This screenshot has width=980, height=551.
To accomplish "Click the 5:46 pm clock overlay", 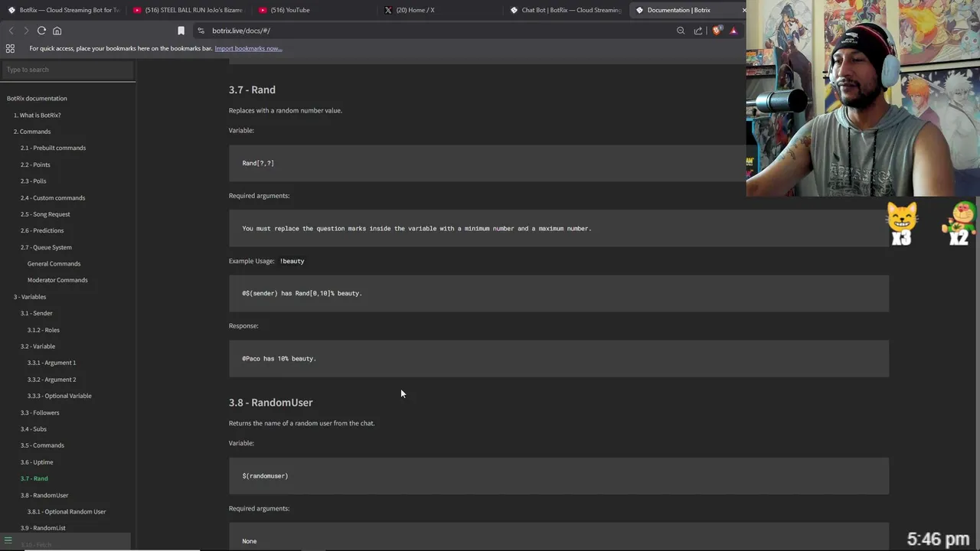I will click(x=938, y=540).
